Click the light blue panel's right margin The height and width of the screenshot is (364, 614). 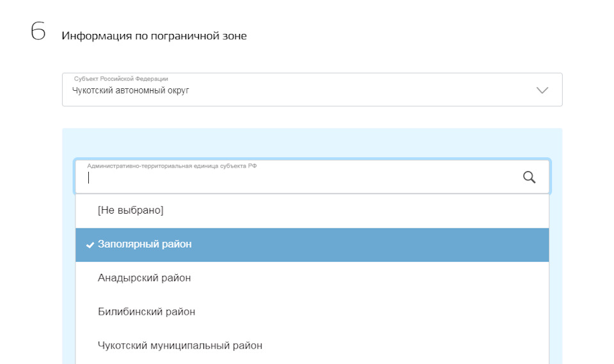click(x=555, y=256)
